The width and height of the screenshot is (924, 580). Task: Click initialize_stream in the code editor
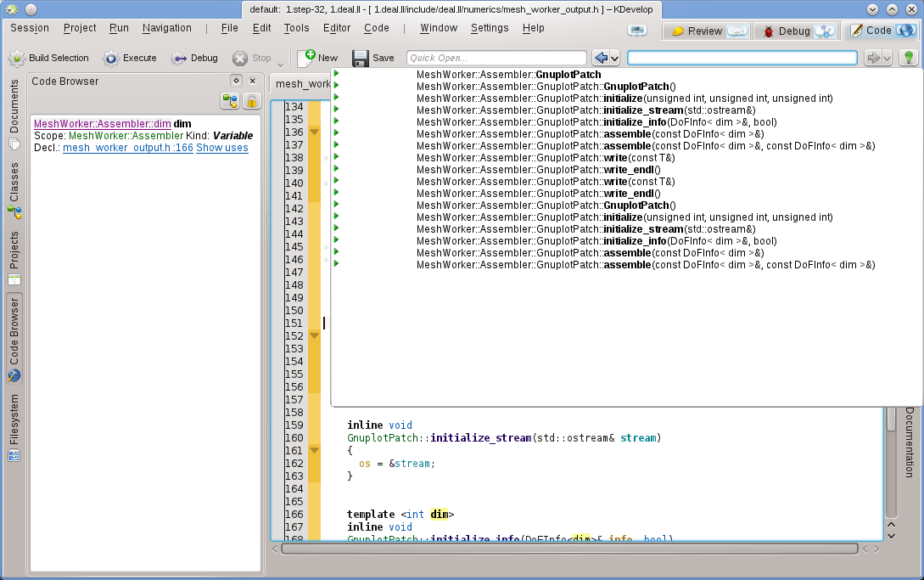(x=481, y=438)
